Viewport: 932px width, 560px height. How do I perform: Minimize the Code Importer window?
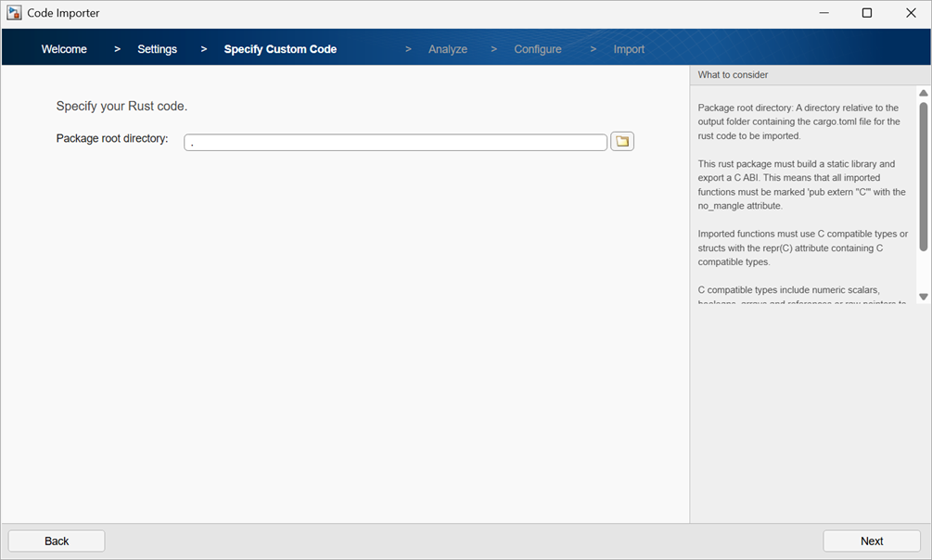pos(823,13)
